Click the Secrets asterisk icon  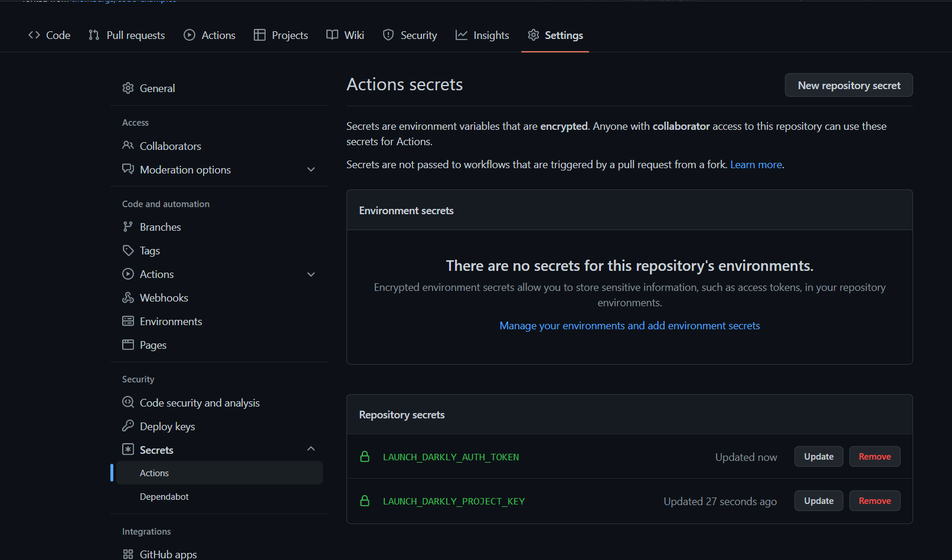128,449
